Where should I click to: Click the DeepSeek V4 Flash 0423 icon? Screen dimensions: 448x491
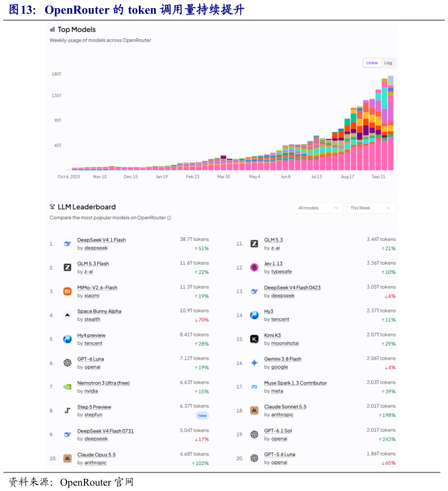254,291
